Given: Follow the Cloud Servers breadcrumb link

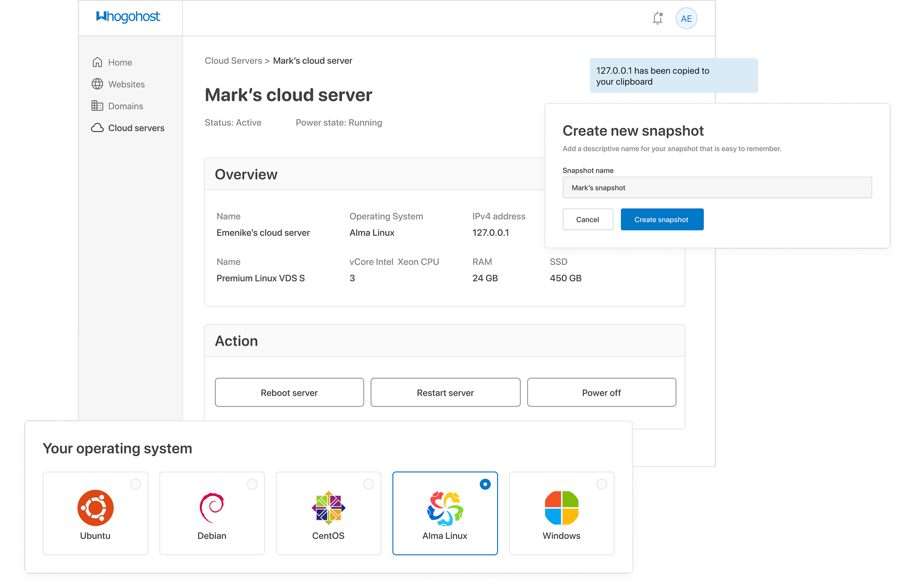Looking at the screenshot, I should (x=234, y=61).
